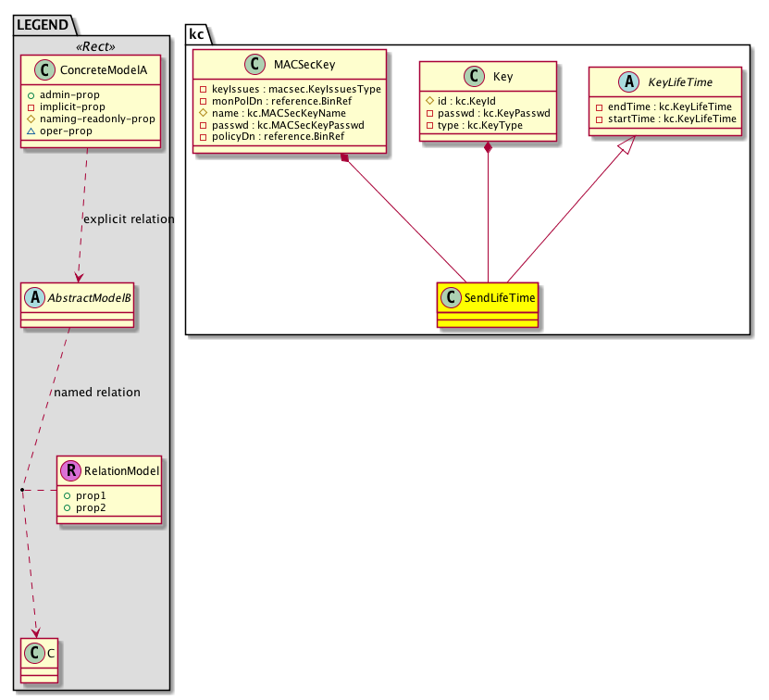Click the 'explicit relation' arrow label
Viewport: 769px width, 700px height.
coord(128,219)
